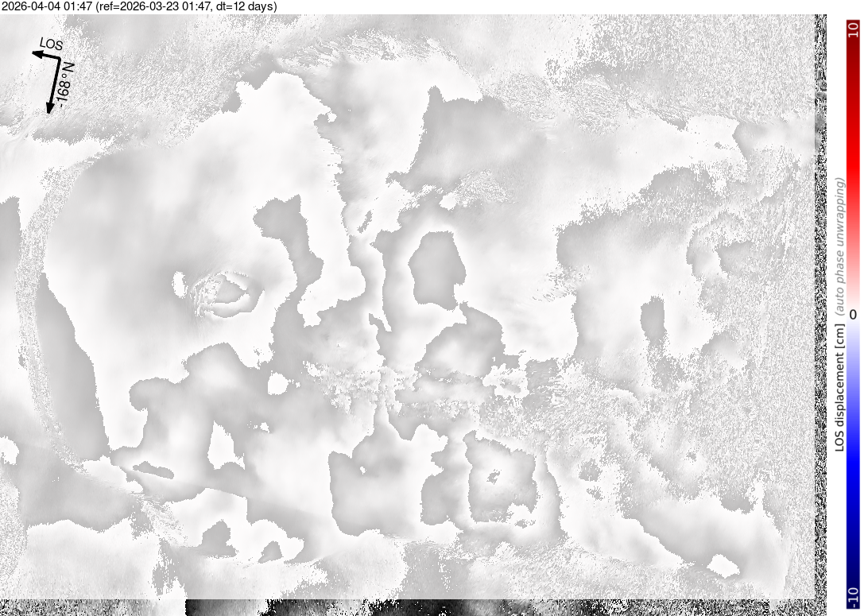Click the small white oval left of ring

pos(180,282)
